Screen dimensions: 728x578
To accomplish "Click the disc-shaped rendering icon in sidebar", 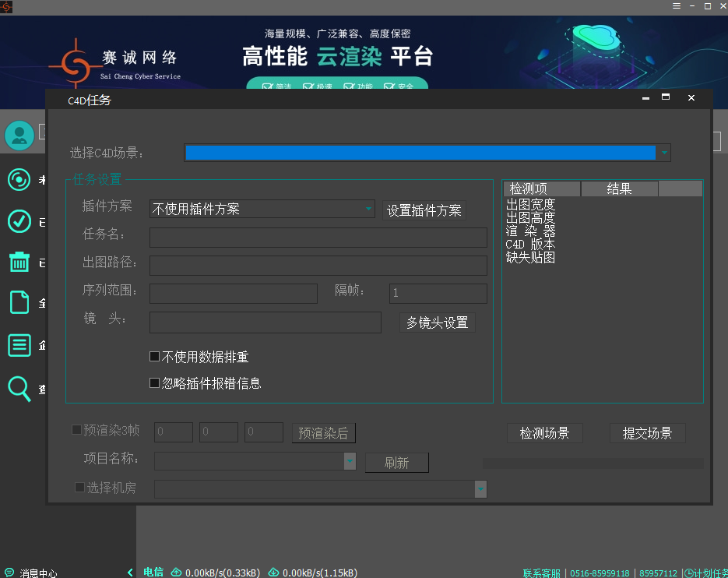I will coord(19,181).
